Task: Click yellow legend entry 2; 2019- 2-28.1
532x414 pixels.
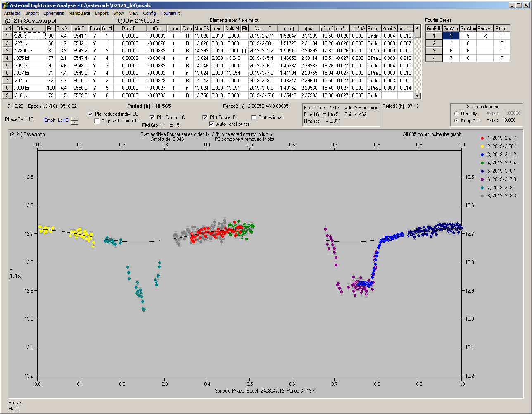Action: 499,146
